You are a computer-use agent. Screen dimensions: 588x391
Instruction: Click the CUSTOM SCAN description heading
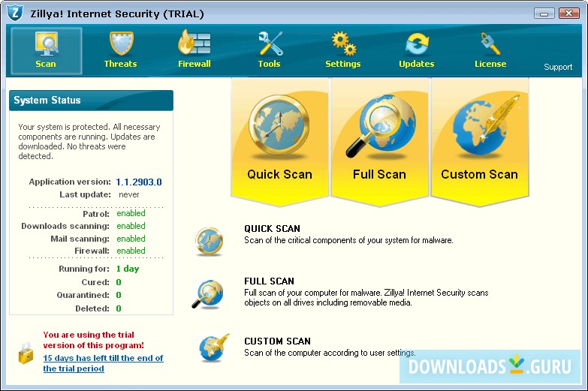point(278,341)
